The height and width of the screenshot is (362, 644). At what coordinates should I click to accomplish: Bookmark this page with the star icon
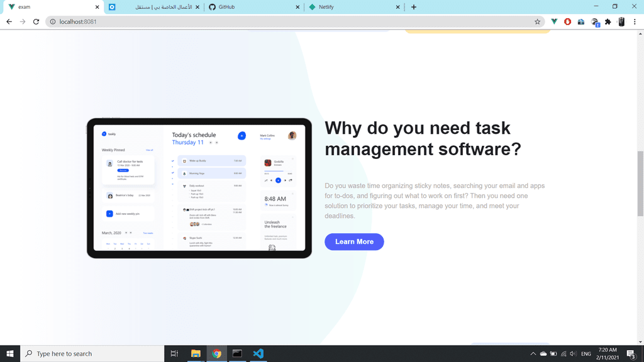pyautogui.click(x=537, y=22)
